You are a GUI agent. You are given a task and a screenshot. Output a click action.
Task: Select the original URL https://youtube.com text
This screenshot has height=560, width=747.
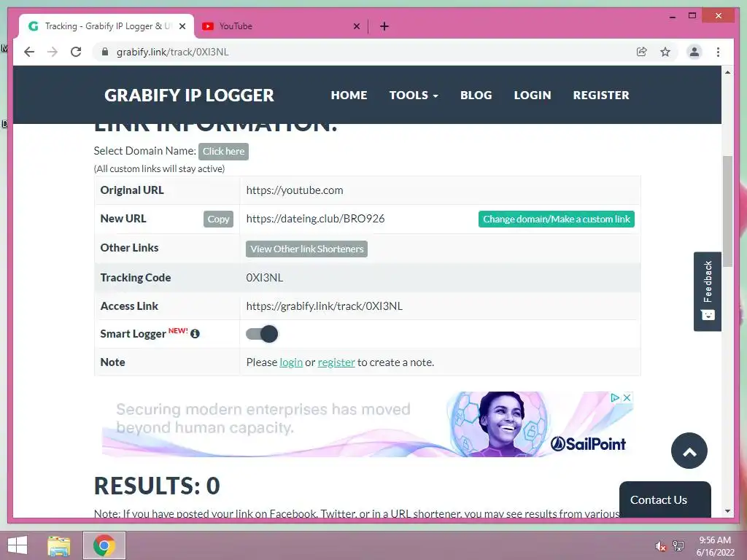point(295,190)
